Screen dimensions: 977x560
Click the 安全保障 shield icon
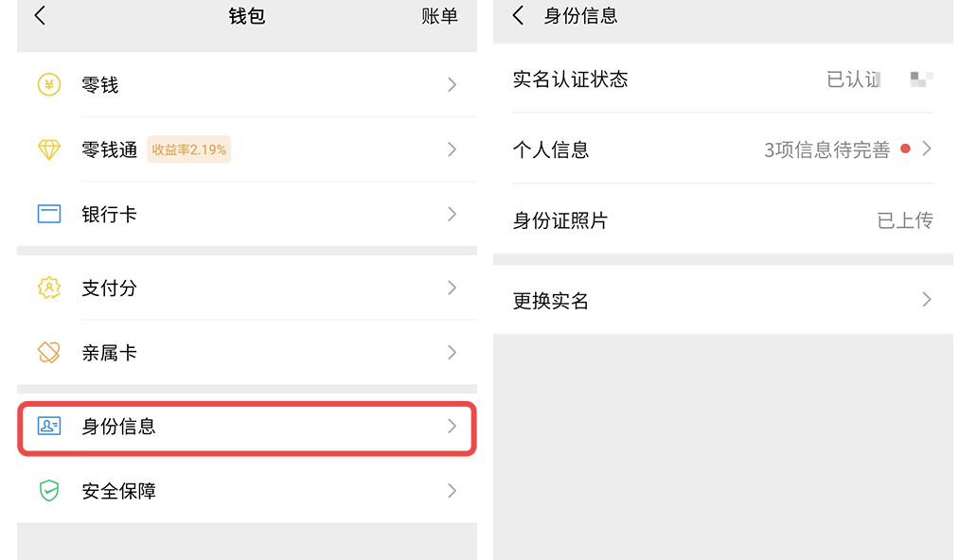pos(48,491)
